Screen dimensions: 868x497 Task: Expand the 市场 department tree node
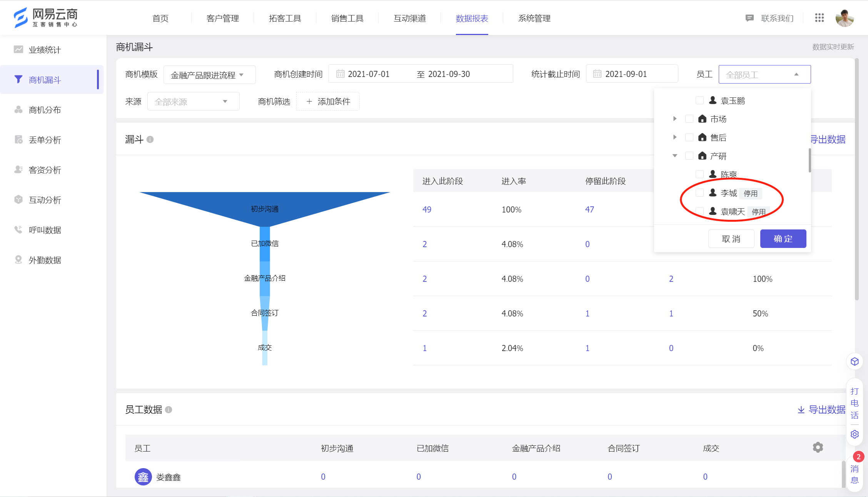click(675, 119)
